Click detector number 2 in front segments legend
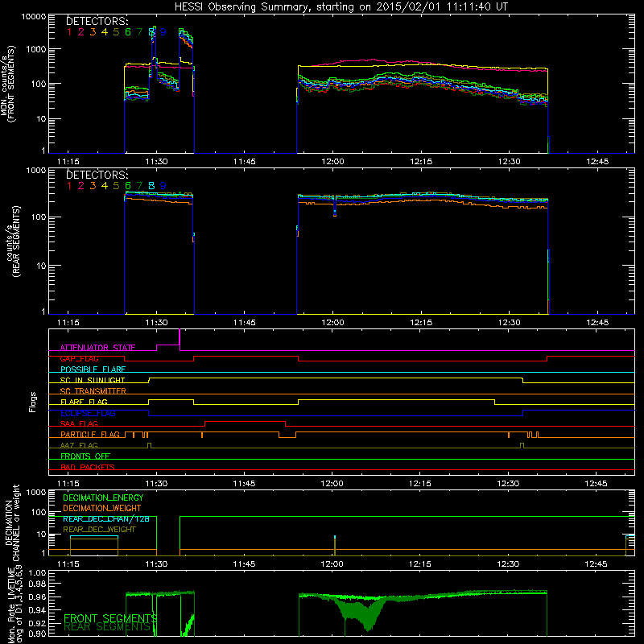The width and height of the screenshot is (644, 644). (81, 32)
